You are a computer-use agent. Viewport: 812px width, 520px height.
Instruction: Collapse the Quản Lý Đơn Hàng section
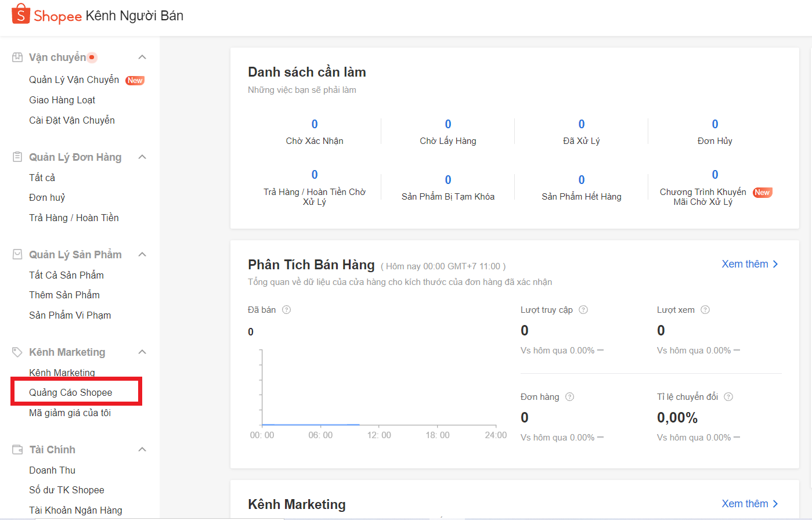pos(142,157)
